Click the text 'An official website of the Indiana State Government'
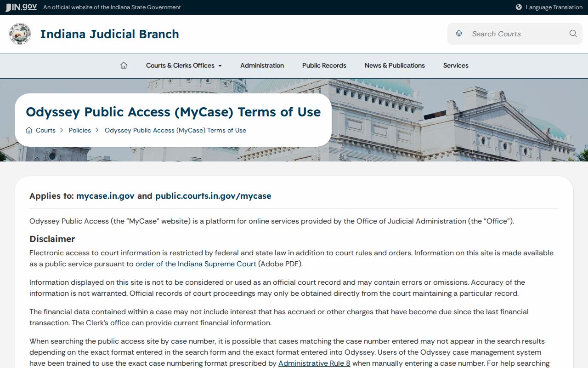588x368 pixels. [x=112, y=7]
